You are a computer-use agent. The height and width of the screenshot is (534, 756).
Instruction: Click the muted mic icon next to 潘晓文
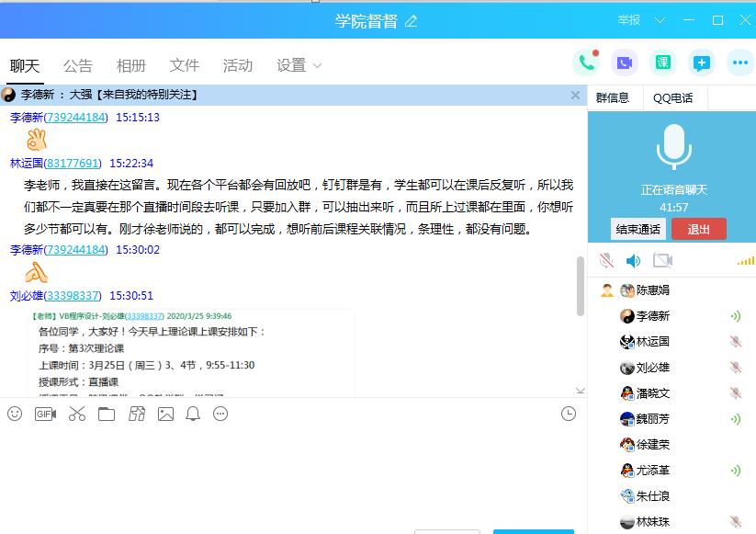click(x=735, y=393)
